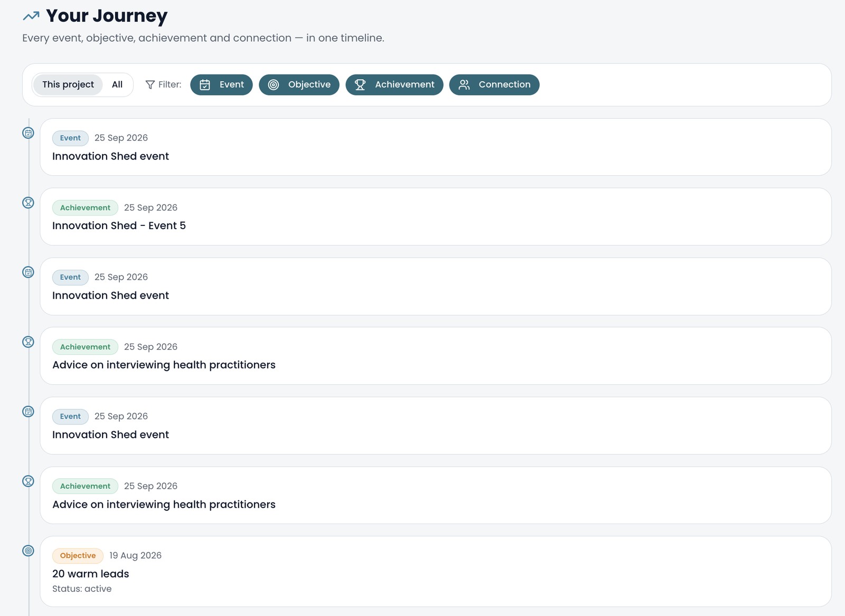Click timeline target marker for 20 warm leads
Screen dimensions: 845x616
click(29, 551)
